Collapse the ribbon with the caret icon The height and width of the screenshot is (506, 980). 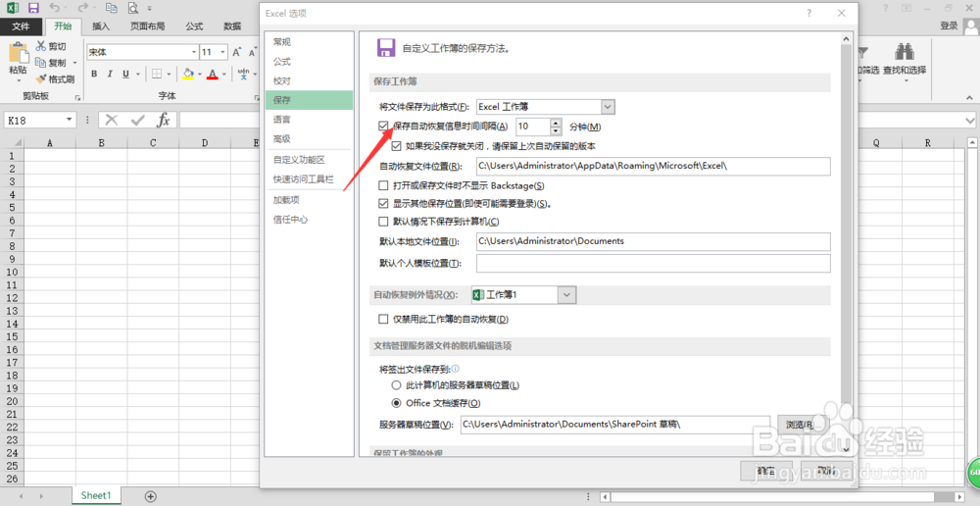pyautogui.click(x=970, y=98)
